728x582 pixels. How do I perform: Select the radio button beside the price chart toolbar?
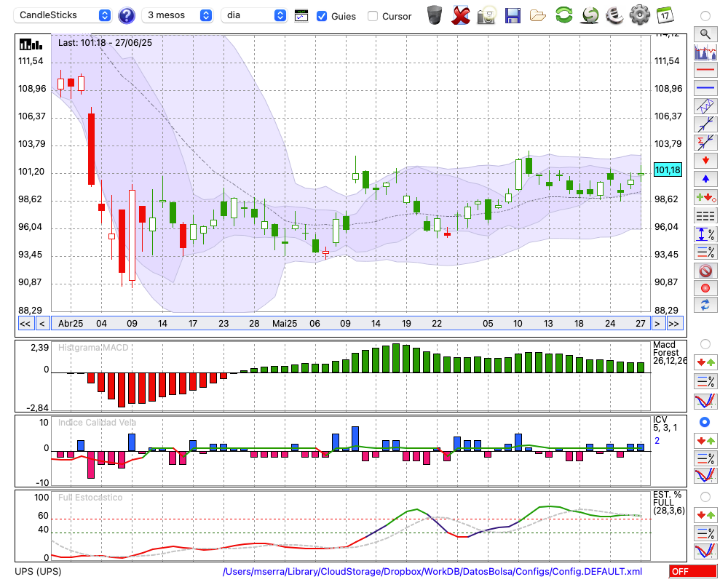pyautogui.click(x=705, y=16)
